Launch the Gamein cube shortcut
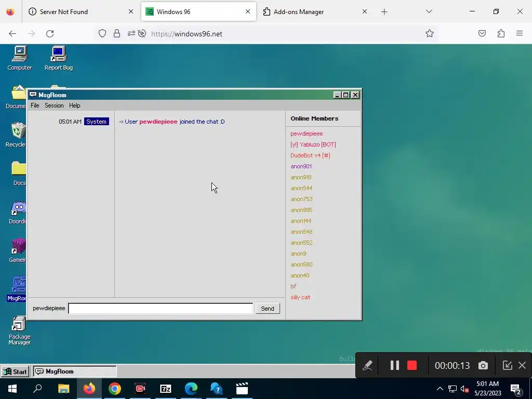The width and height of the screenshot is (532, 399). coord(18,250)
